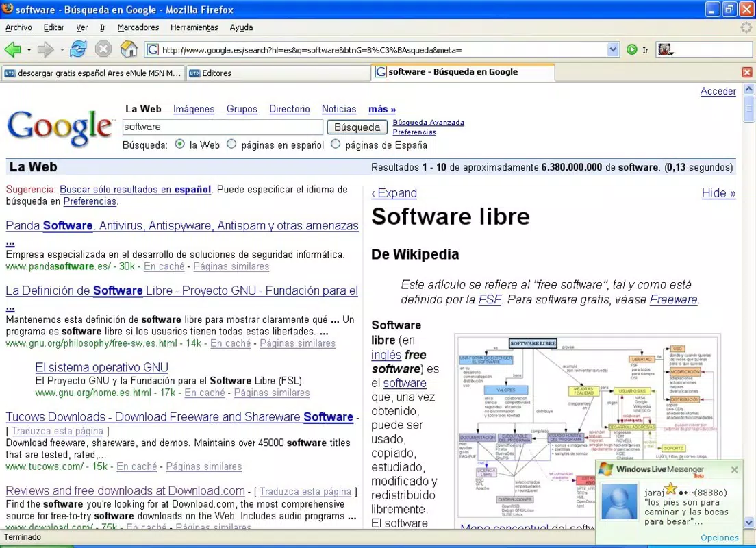This screenshot has height=548, width=756.
Task: Open the address bar URL dropdown
Action: (613, 50)
